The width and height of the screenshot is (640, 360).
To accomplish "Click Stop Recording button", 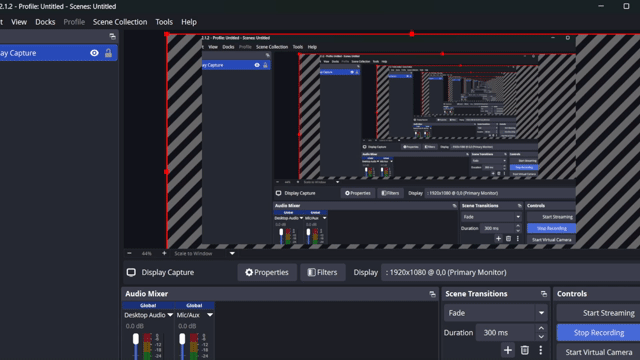I will pyautogui.click(x=598, y=333).
